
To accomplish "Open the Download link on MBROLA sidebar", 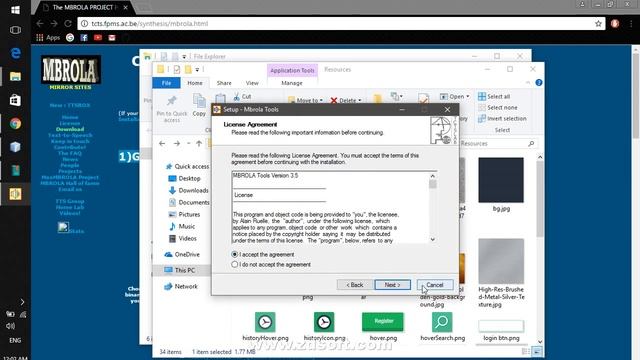I will tap(70, 129).
